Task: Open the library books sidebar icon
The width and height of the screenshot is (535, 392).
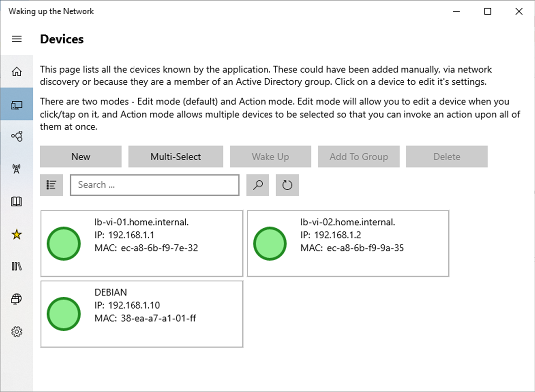Action: tap(17, 266)
